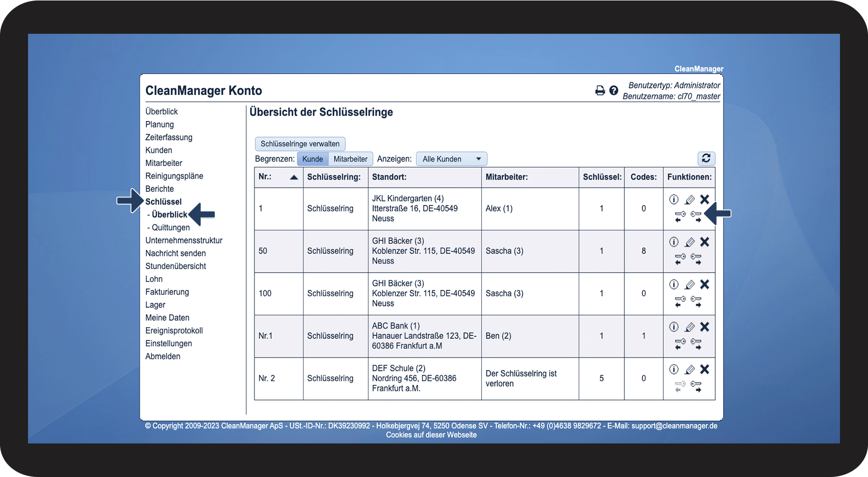View the Stundenübersicht page
The height and width of the screenshot is (477, 868).
[175, 266]
